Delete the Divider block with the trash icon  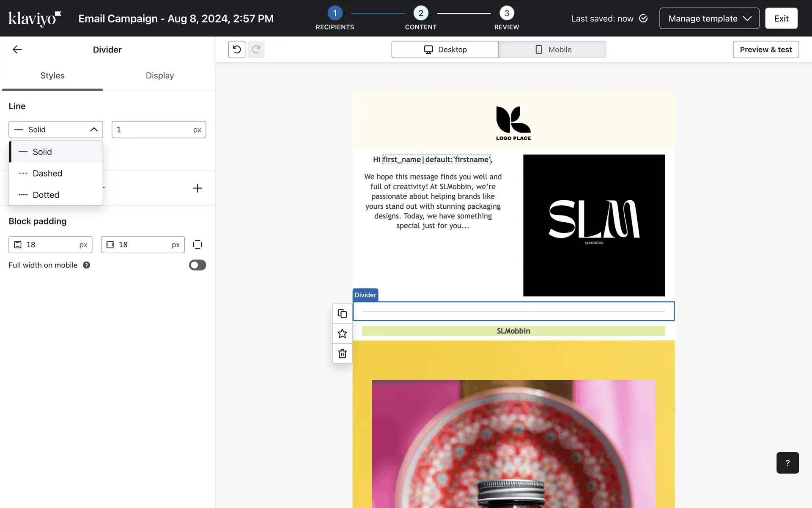(x=342, y=353)
